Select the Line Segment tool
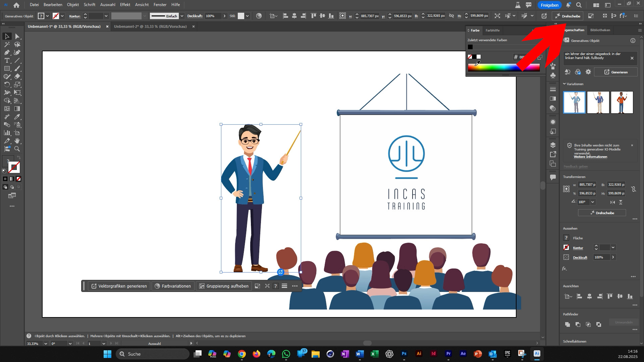 coord(17,60)
